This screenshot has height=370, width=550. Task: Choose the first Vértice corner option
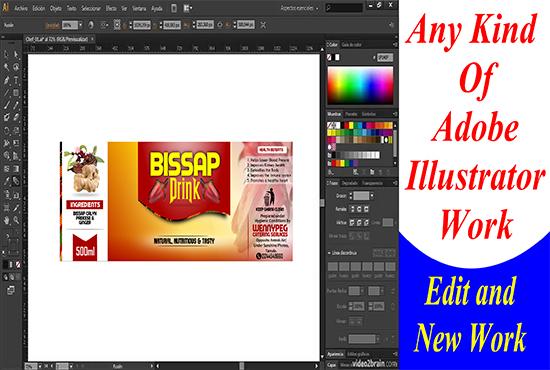352,222
